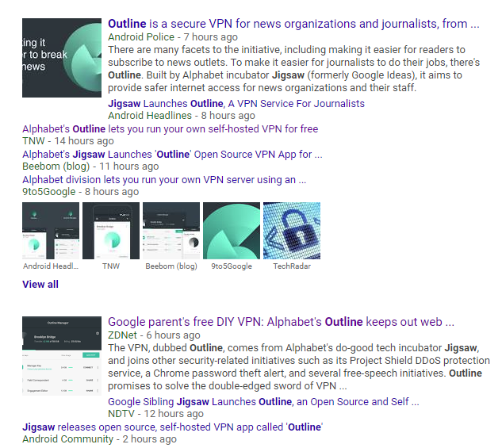This screenshot has width=502, height=448.
Task: Open the Android Community Jigsaw release article
Action: (172, 427)
